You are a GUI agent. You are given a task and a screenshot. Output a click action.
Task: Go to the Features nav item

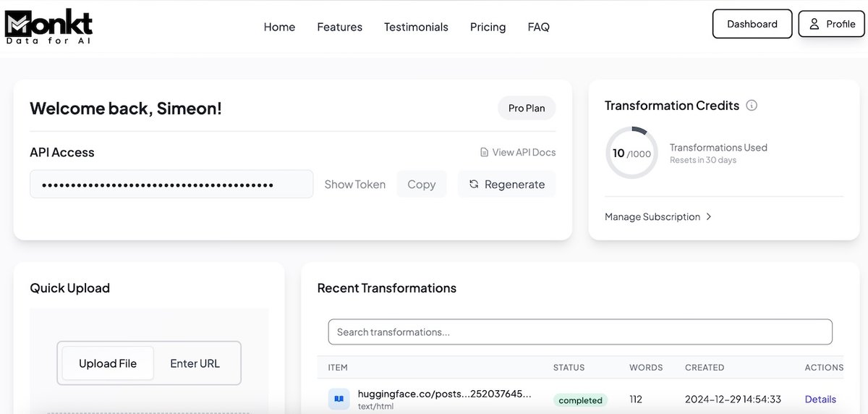click(340, 27)
